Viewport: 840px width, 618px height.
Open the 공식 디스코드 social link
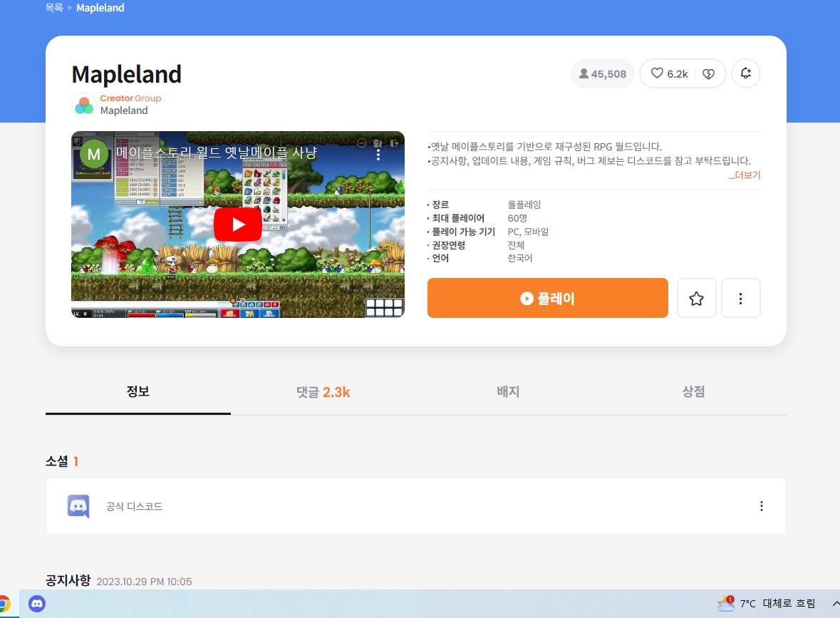tap(134, 507)
